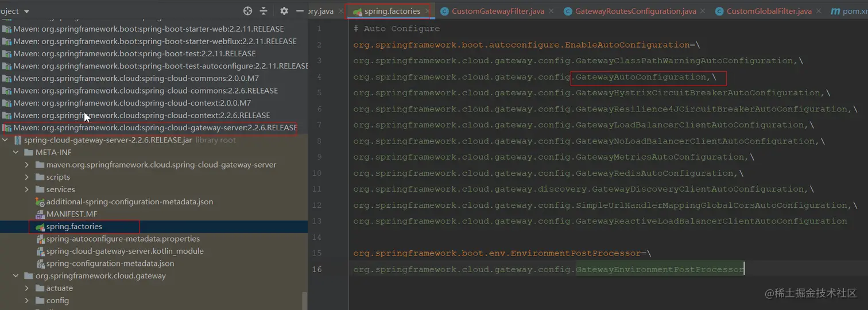Click the META-INF folder icon
Image resolution: width=868 pixels, height=310 pixels.
[29, 152]
